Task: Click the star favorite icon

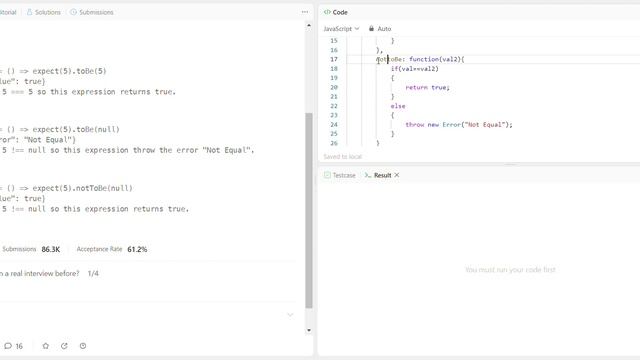Action: coord(46,346)
